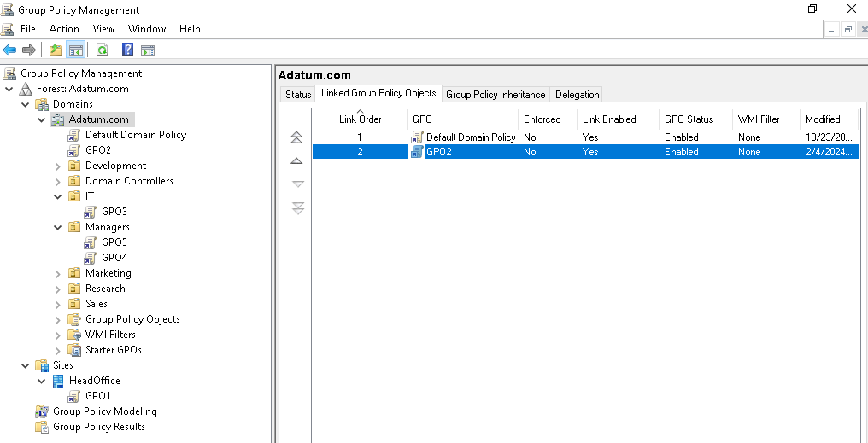Image resolution: width=868 pixels, height=443 pixels.
Task: Collapse the Domains node
Action: [x=26, y=104]
